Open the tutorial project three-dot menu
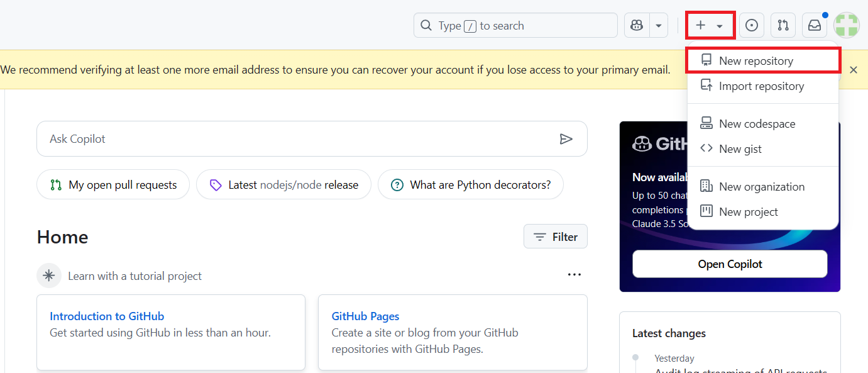Screen dimensions: 868x373 click(574, 275)
